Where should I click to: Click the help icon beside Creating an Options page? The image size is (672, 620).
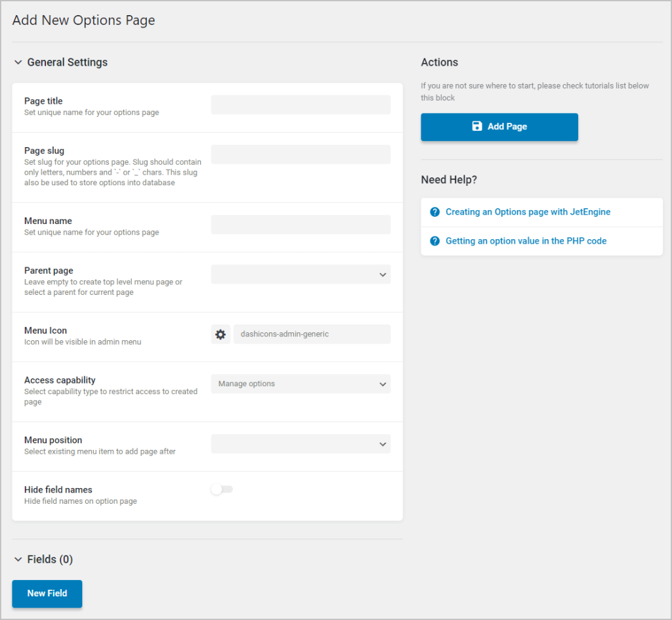[434, 211]
